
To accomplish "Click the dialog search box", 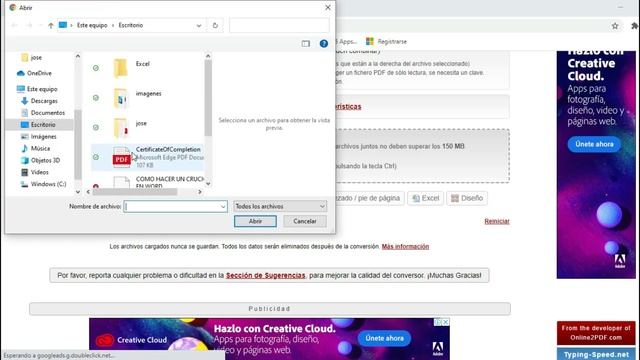I will pyautogui.click(x=279, y=25).
